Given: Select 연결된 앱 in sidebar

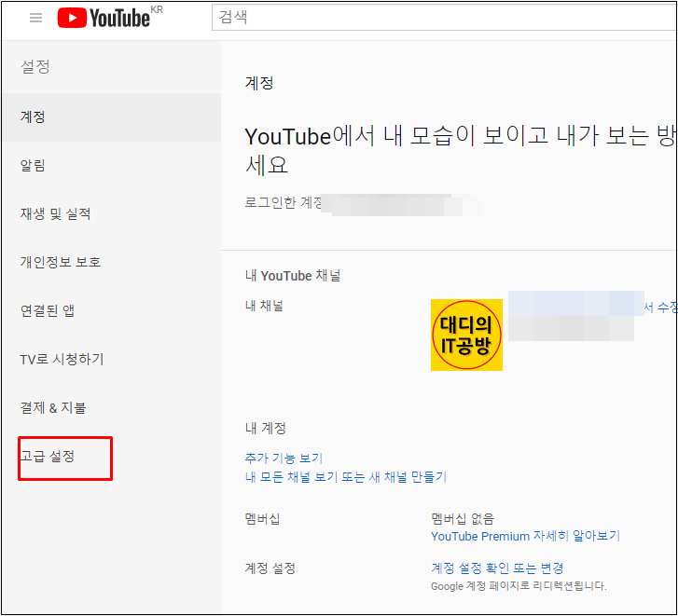Looking at the screenshot, I should pyautogui.click(x=112, y=310).
